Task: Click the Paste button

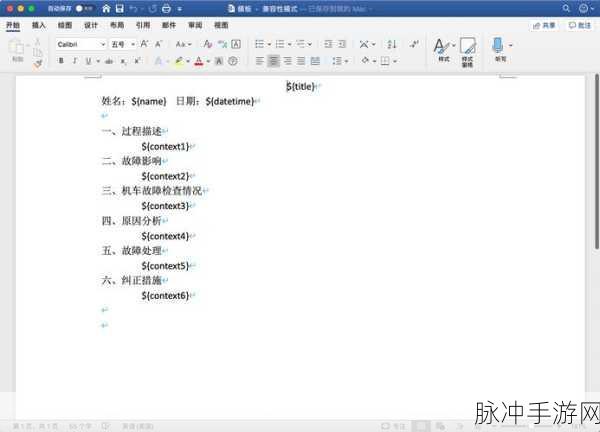Action: 17,51
